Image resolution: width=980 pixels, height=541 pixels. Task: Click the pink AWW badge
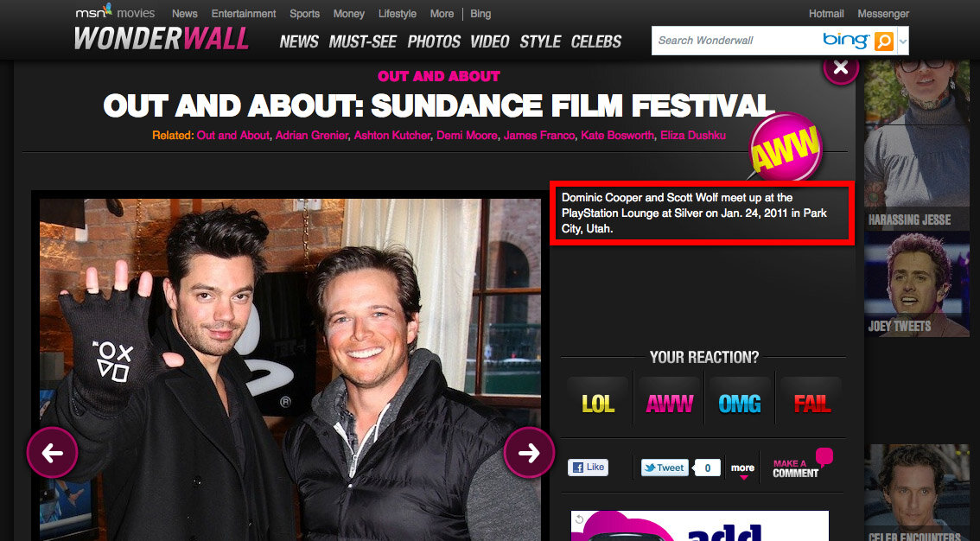785,149
